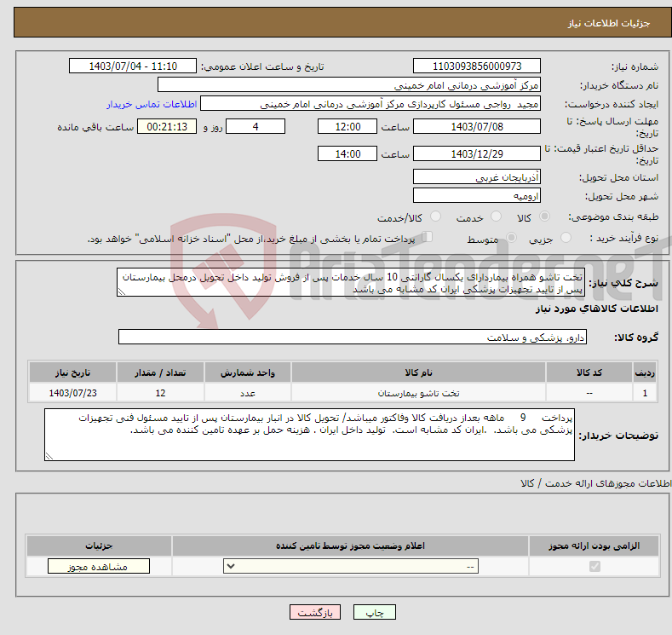The image size is (672, 635).
Task: Click the general need description text area
Action: 351,283
